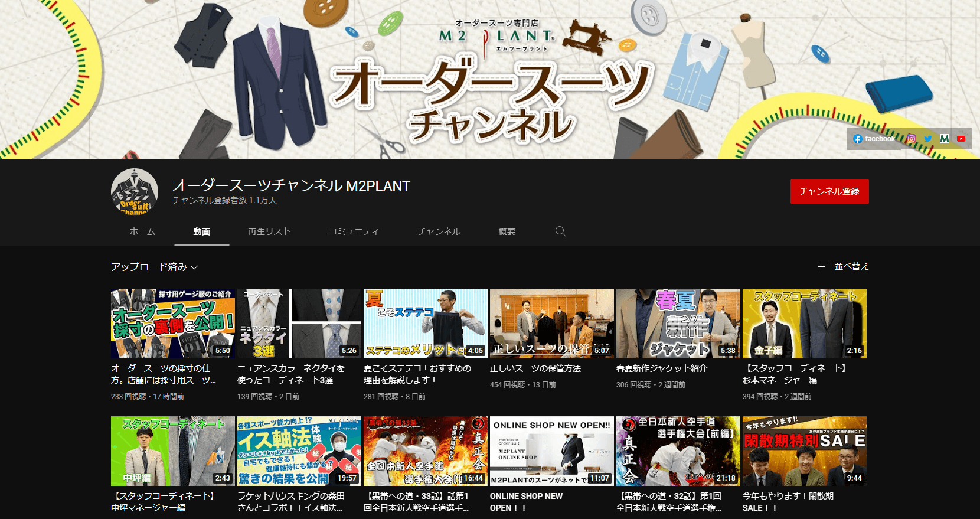Go to the コミュニティ tab
The height and width of the screenshot is (519, 980).
(x=354, y=231)
